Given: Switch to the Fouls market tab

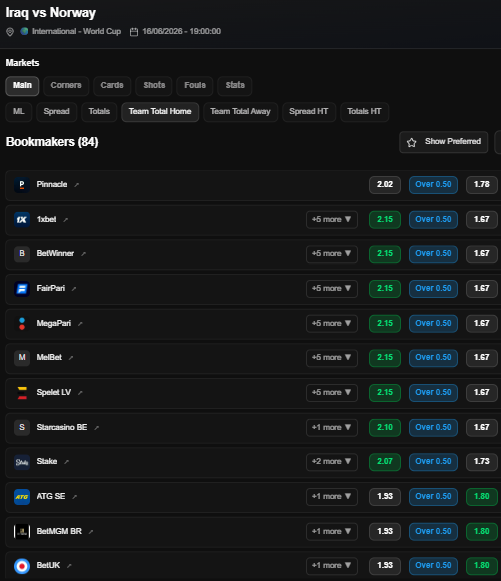Looking at the screenshot, I should click(x=195, y=86).
